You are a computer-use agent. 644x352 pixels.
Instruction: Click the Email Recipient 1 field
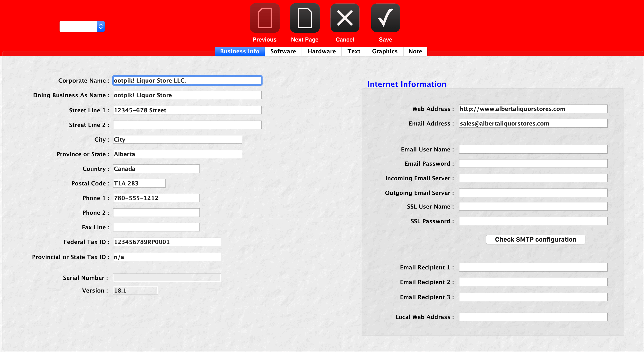click(x=533, y=267)
